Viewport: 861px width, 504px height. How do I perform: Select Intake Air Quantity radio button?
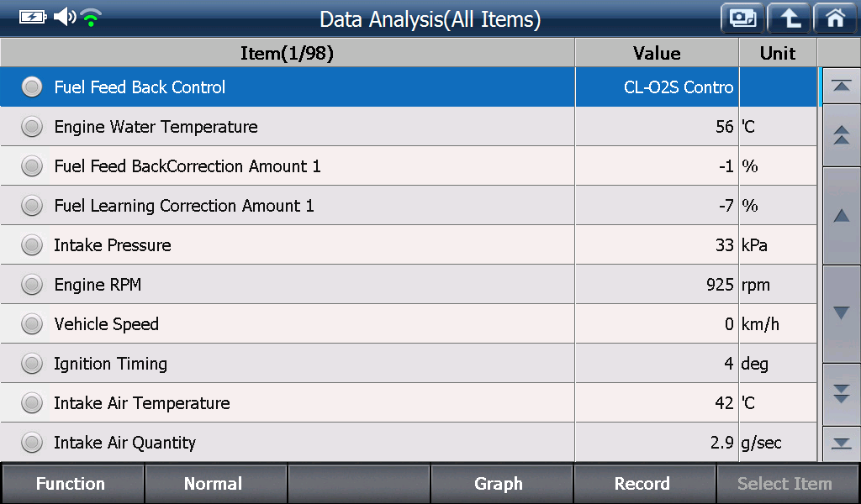32,442
